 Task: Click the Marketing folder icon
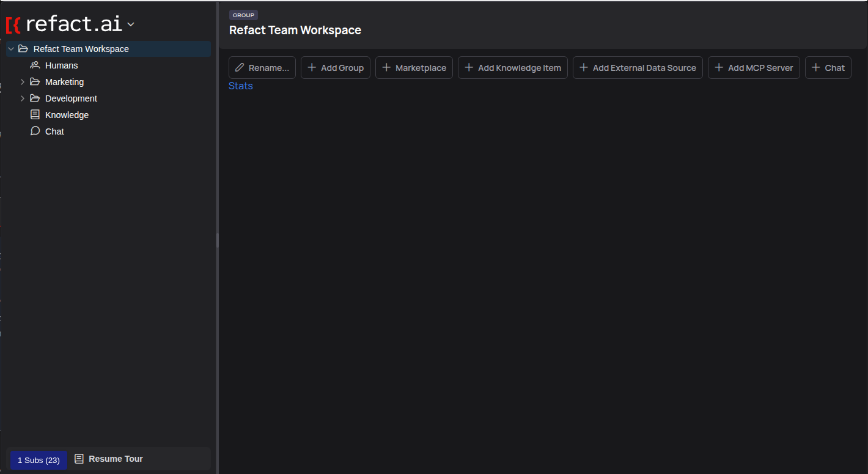point(35,82)
